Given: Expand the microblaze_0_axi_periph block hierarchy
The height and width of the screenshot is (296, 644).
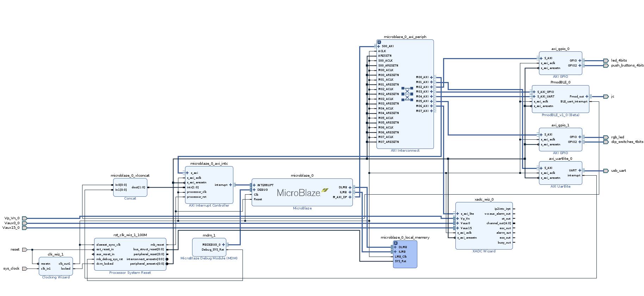Looking at the screenshot, I should (379, 42).
